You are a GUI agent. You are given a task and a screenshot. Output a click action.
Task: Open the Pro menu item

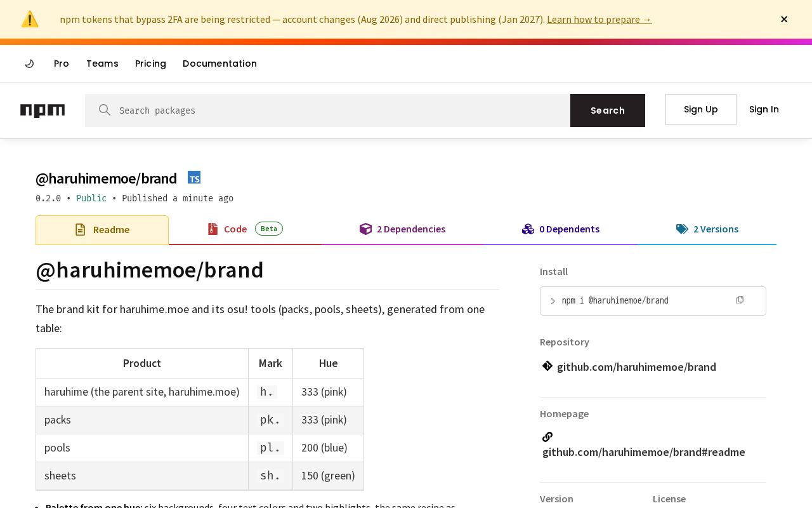click(x=62, y=63)
